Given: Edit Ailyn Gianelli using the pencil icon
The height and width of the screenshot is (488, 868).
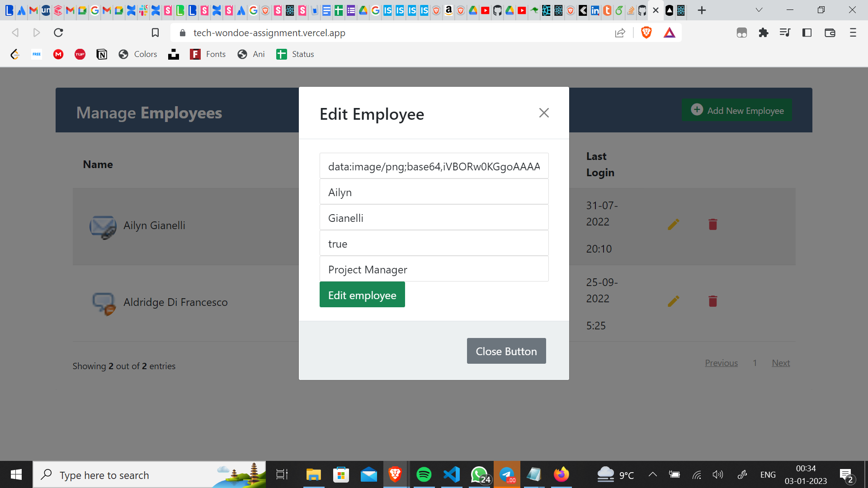Looking at the screenshot, I should coord(673,224).
